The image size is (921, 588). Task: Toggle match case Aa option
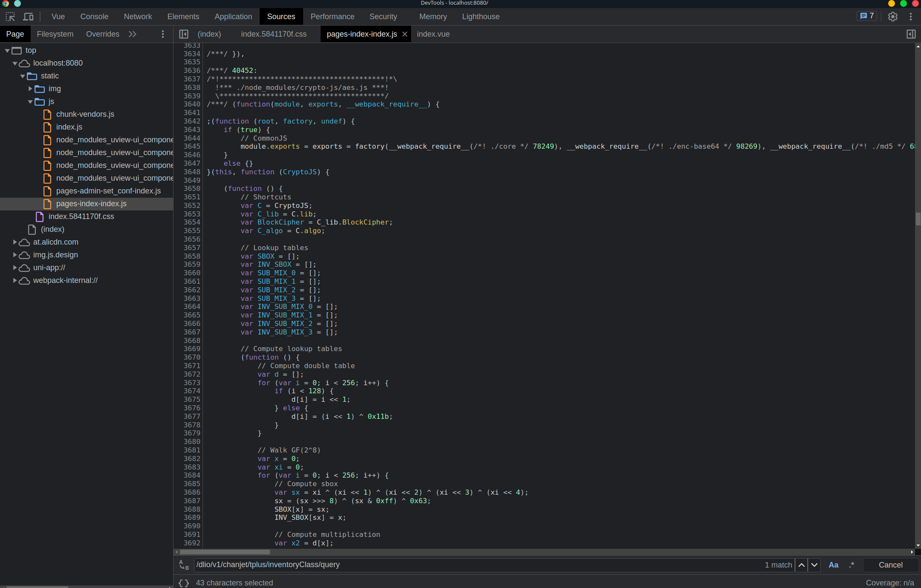tap(834, 565)
